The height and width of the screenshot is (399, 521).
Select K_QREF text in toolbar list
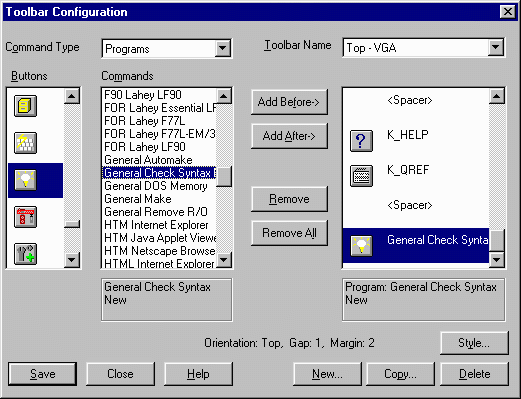(408, 170)
